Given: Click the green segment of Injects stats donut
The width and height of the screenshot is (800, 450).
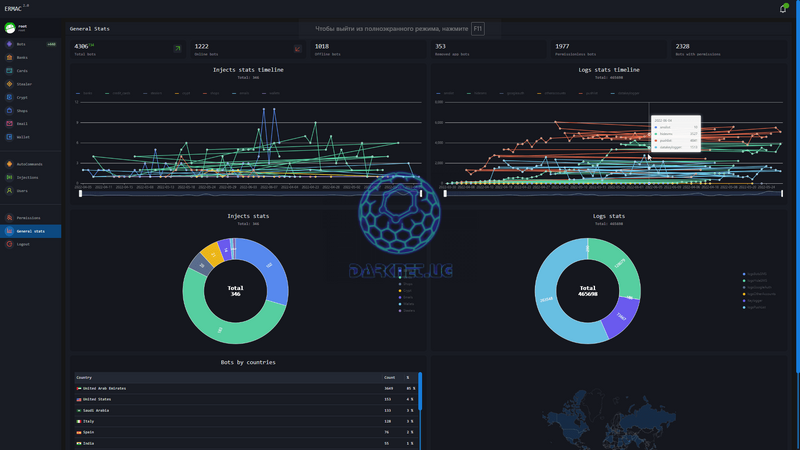Looking at the screenshot, I should [214, 324].
